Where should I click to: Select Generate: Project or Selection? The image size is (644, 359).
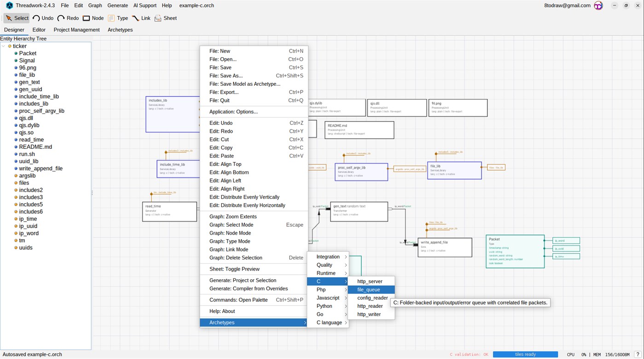[254, 281]
